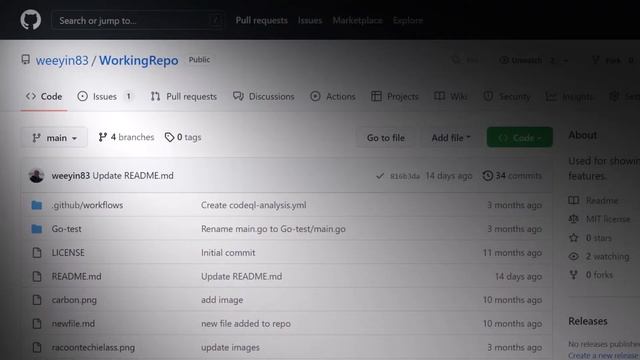Click the commits history clock icon
The image size is (640, 360).
pyautogui.click(x=487, y=176)
